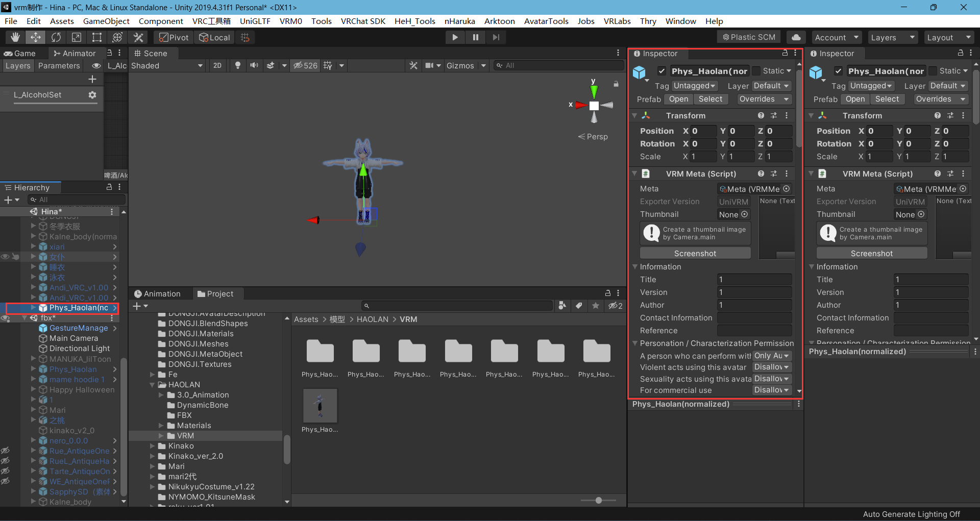The image size is (980, 521).
Task: Open VRM Meta component menu dots in left Inspector
Action: (787, 174)
